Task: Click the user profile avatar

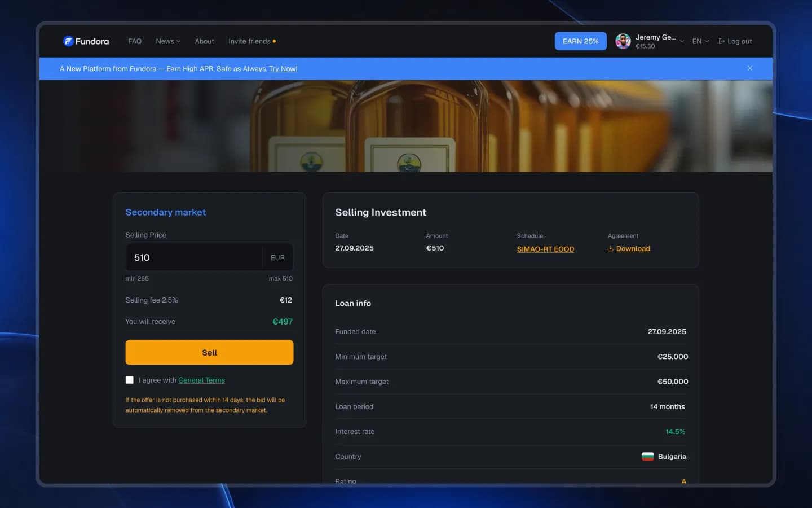Action: [x=623, y=41]
